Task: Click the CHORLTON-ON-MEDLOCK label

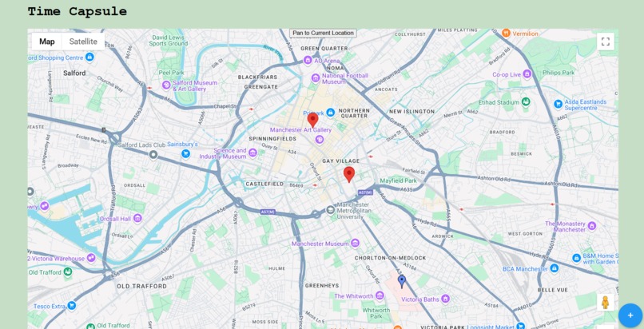Action: 390,258
